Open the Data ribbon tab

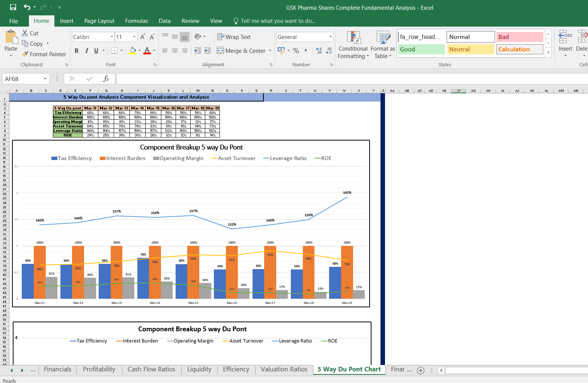[x=165, y=21]
